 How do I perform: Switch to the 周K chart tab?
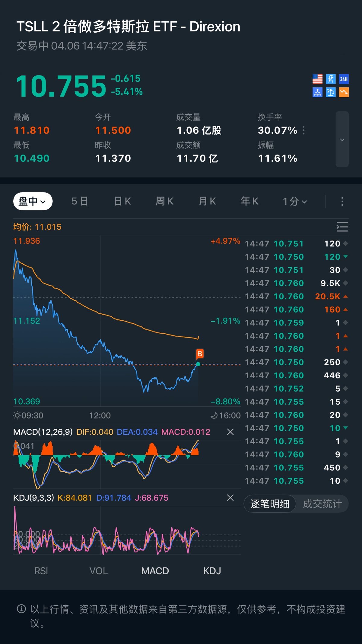pos(165,201)
